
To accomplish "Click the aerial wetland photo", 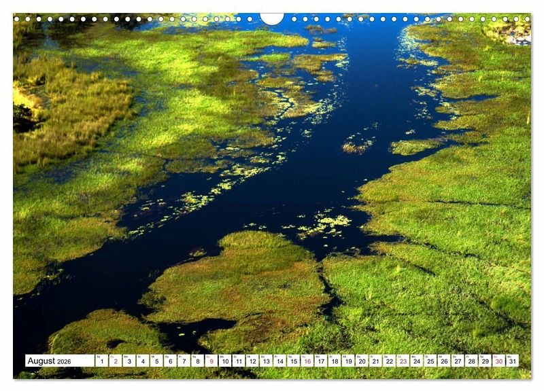I will tap(272, 183).
